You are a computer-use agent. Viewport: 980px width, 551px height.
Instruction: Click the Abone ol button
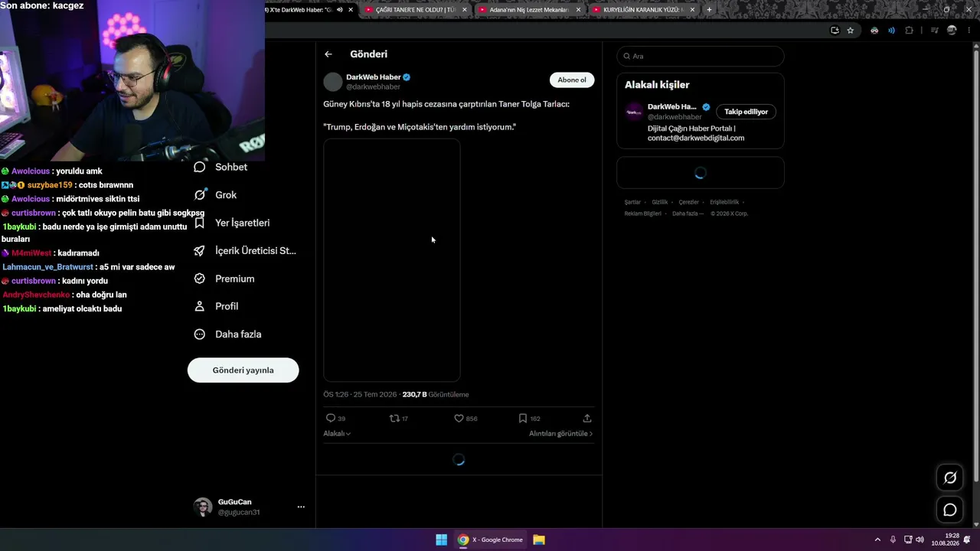tap(572, 80)
